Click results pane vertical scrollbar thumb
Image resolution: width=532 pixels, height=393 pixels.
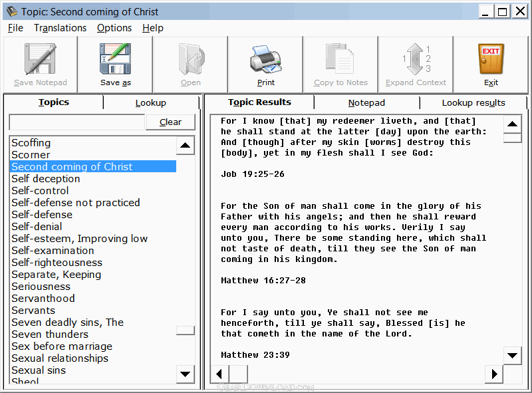[512, 138]
